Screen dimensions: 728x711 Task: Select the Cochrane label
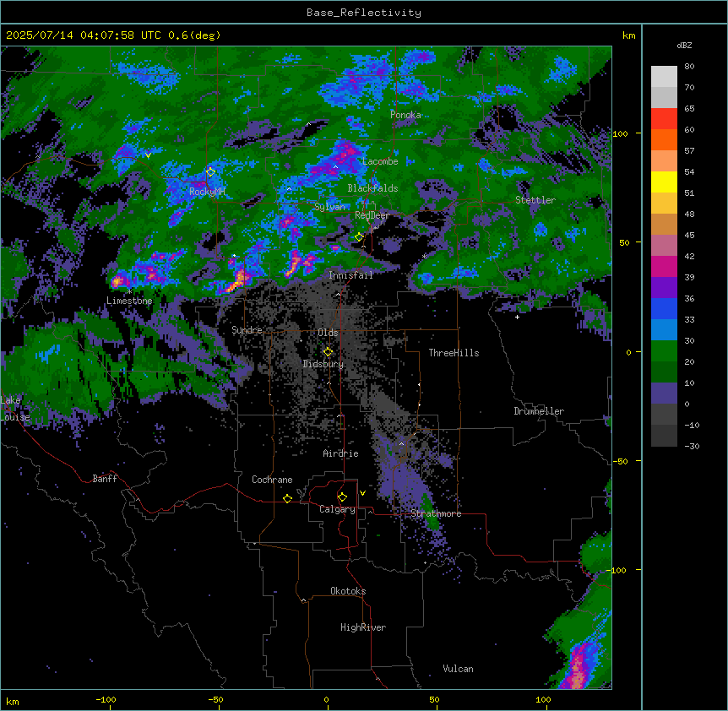[272, 480]
